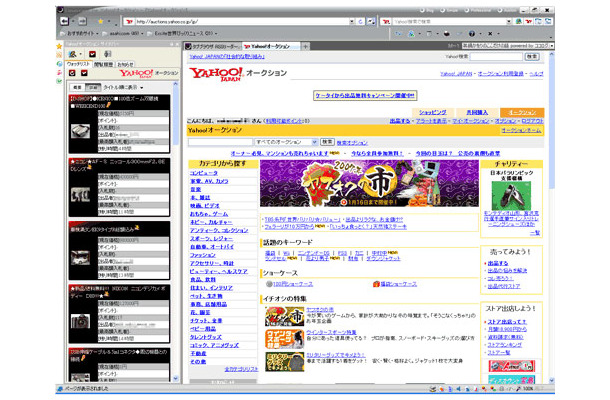Click the settings tool icon in the auction sidebar toolbar

pos(108,54)
